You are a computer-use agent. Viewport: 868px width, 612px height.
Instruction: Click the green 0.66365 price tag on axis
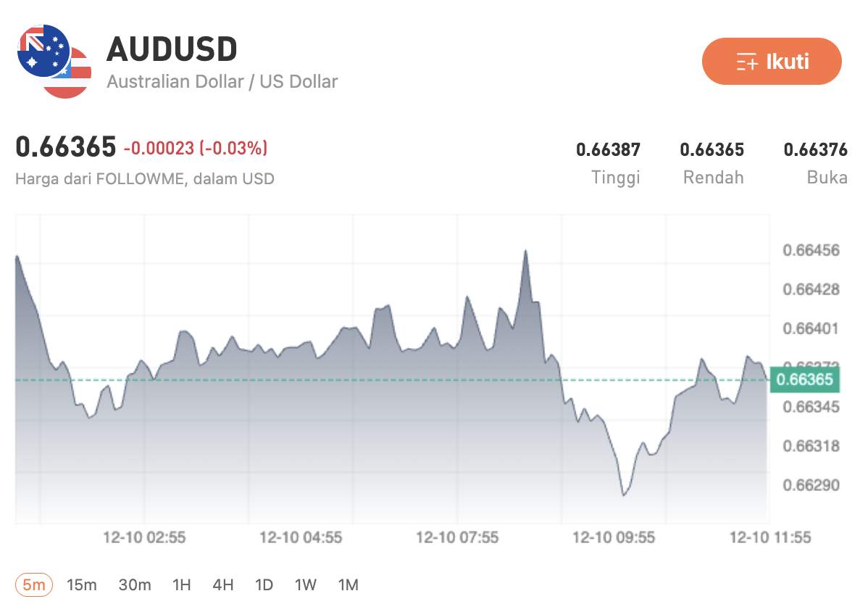click(x=806, y=379)
